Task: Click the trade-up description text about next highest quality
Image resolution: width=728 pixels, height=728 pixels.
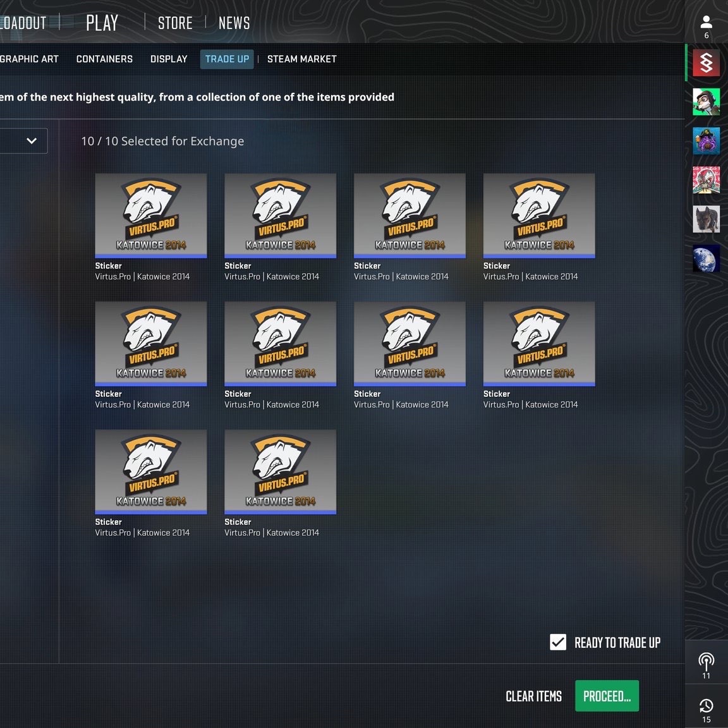Action: click(x=197, y=97)
